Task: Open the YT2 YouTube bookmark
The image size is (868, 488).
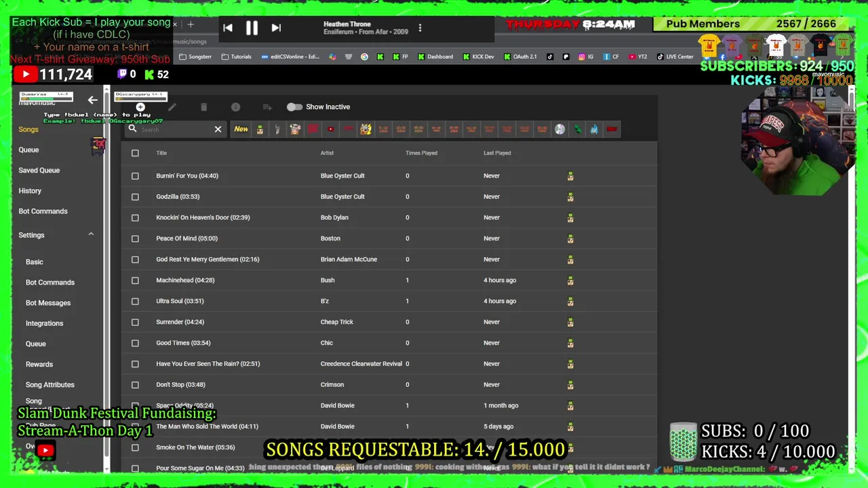Action: pyautogui.click(x=637, y=57)
